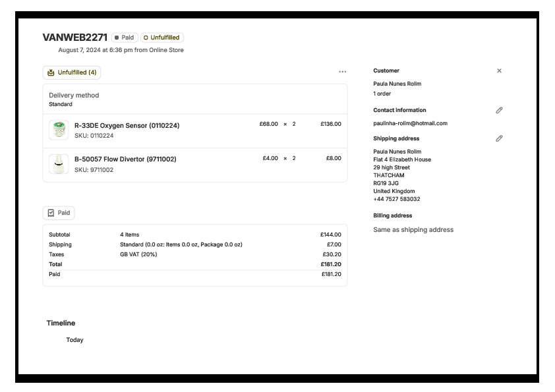Click the shipping phone number +44 7527 583032
This screenshot has height=392, width=555.
click(x=396, y=199)
